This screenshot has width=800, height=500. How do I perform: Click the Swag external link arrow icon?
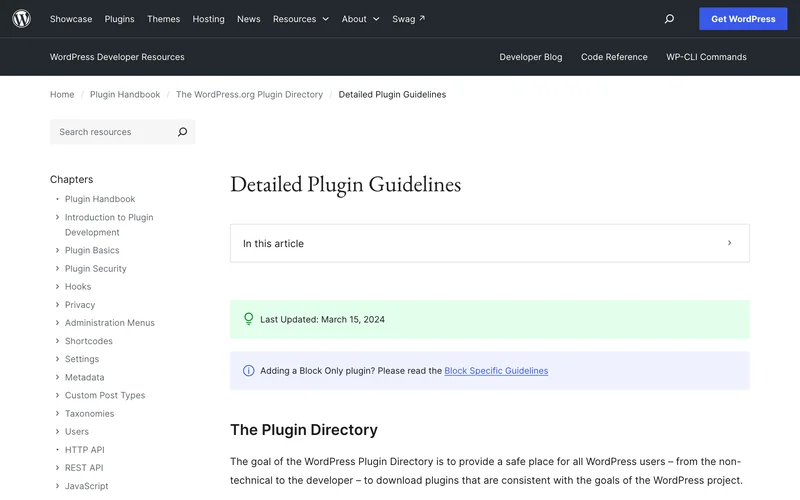tap(422, 18)
